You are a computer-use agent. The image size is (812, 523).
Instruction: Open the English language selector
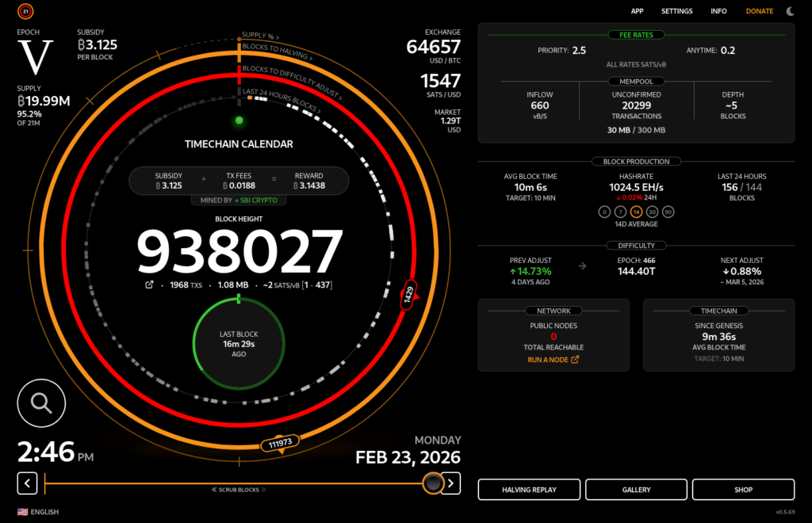click(x=38, y=512)
